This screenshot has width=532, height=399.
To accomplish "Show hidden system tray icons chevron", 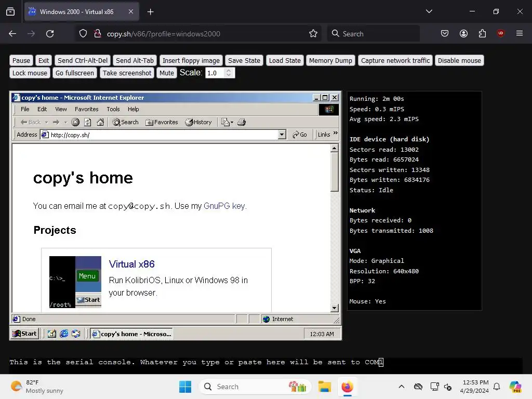I will click(402, 387).
